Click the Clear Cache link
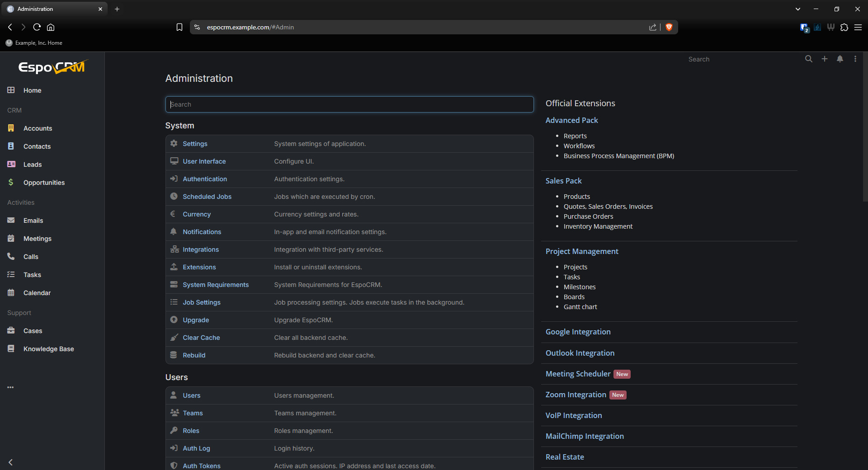The height and width of the screenshot is (470, 868). click(x=201, y=338)
